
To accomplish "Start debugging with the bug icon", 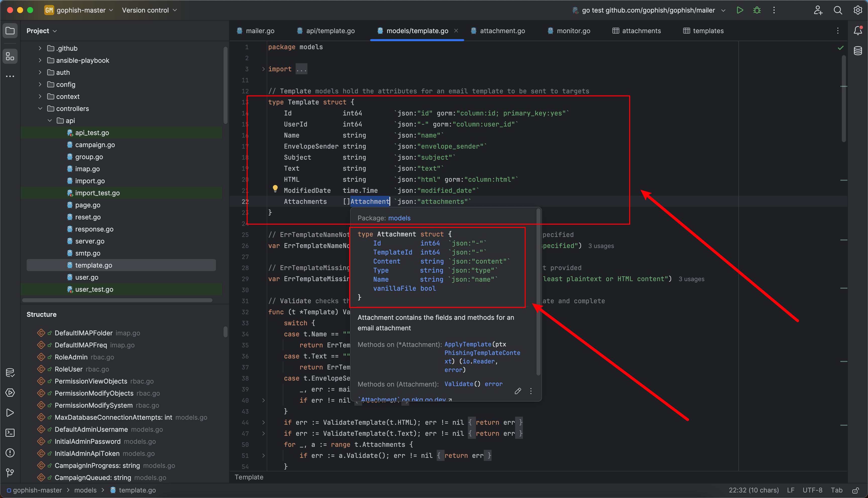I will (757, 10).
